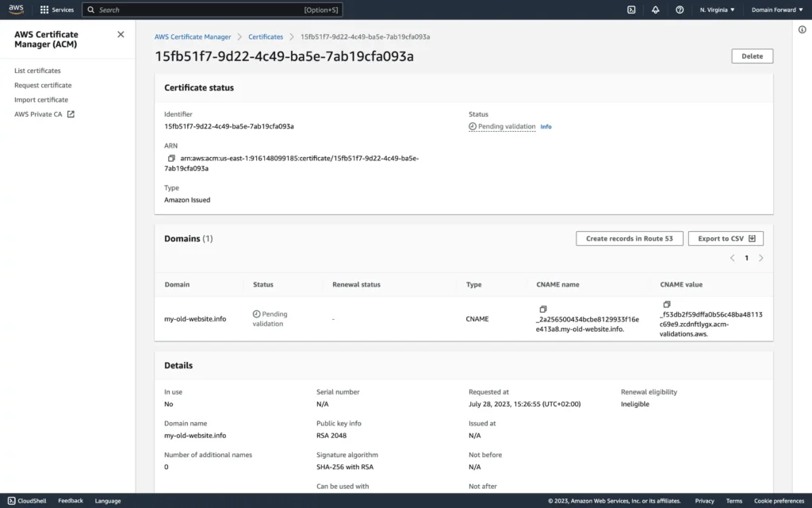Viewport: 812px width, 508px height.
Task: Click CloudShell in the footer
Action: pos(27,501)
